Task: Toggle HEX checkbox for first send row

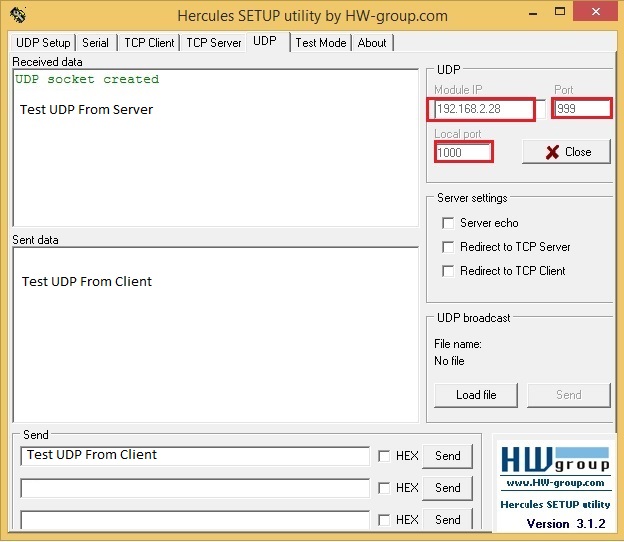Action: (x=384, y=456)
